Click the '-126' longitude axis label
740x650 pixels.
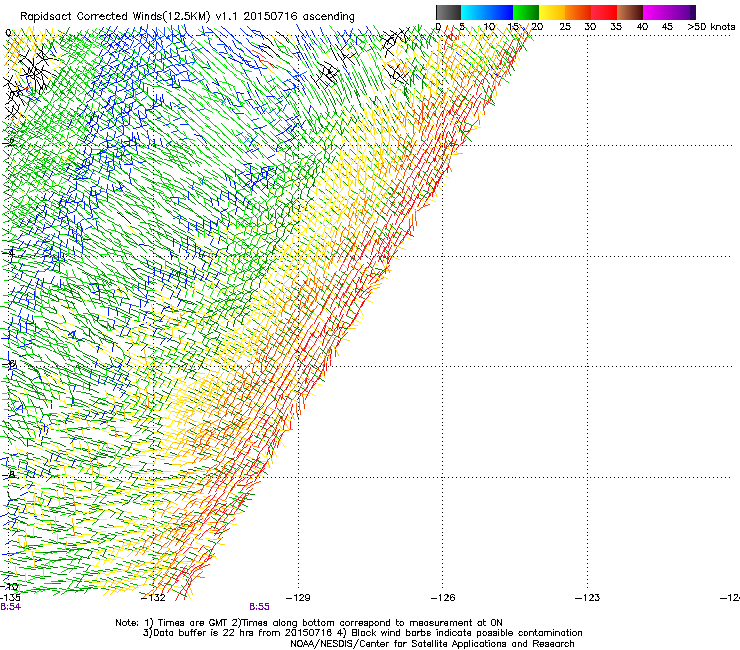click(x=443, y=598)
